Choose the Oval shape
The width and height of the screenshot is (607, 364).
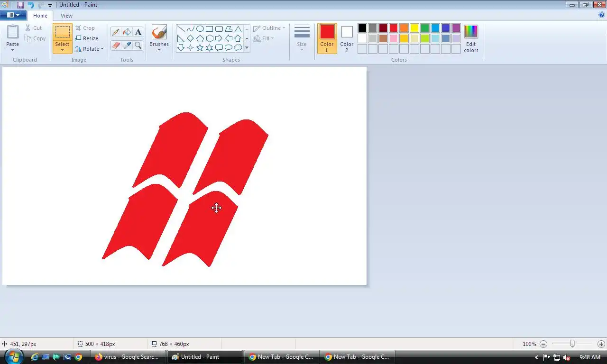click(200, 29)
